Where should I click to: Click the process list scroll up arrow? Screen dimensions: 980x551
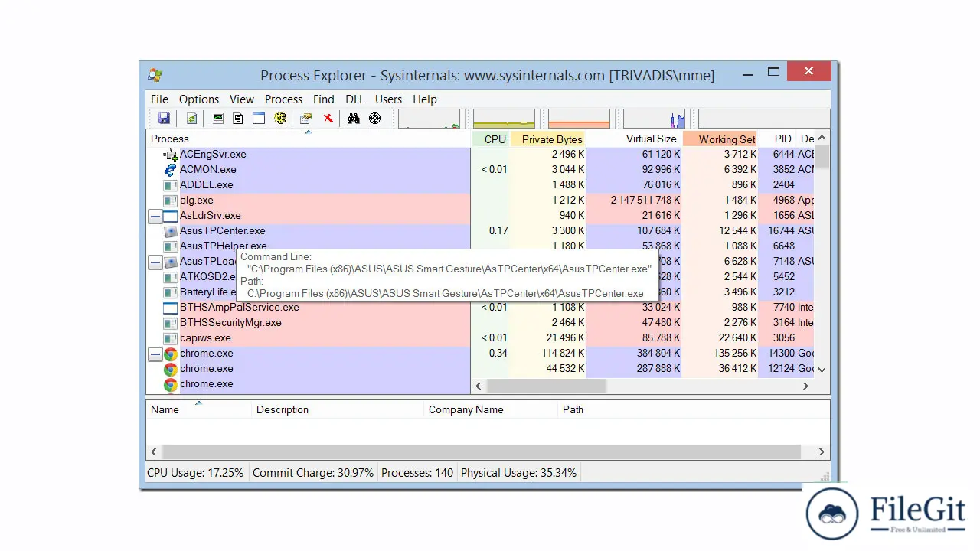(822, 139)
